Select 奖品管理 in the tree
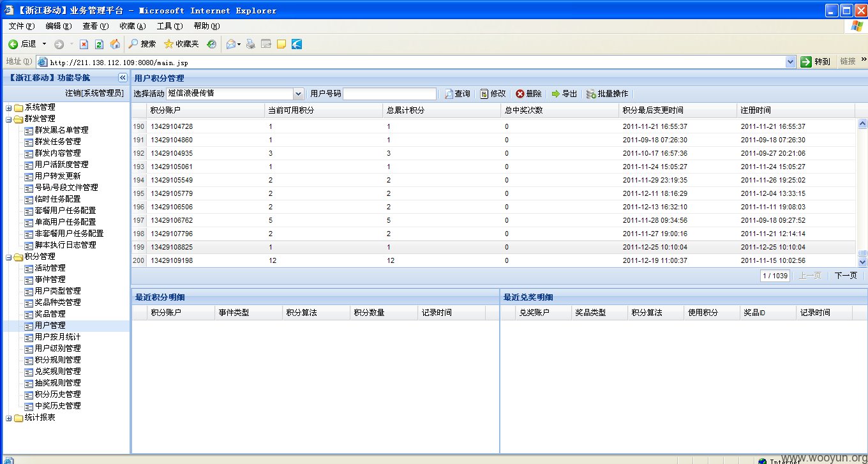The width and height of the screenshot is (868, 464). [x=50, y=314]
